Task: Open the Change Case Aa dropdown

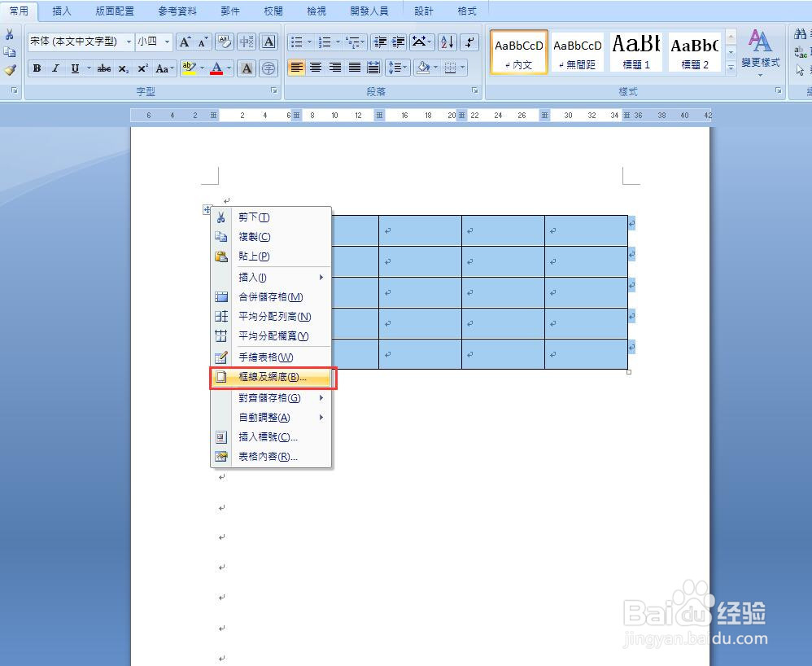Action: 164,68
